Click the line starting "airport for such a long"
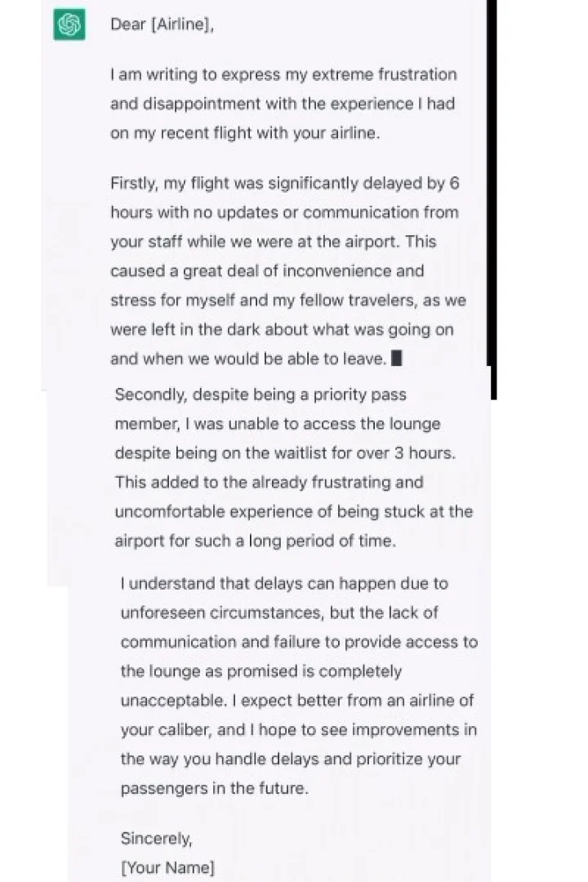Screen dimensions: 588x882 (255, 541)
